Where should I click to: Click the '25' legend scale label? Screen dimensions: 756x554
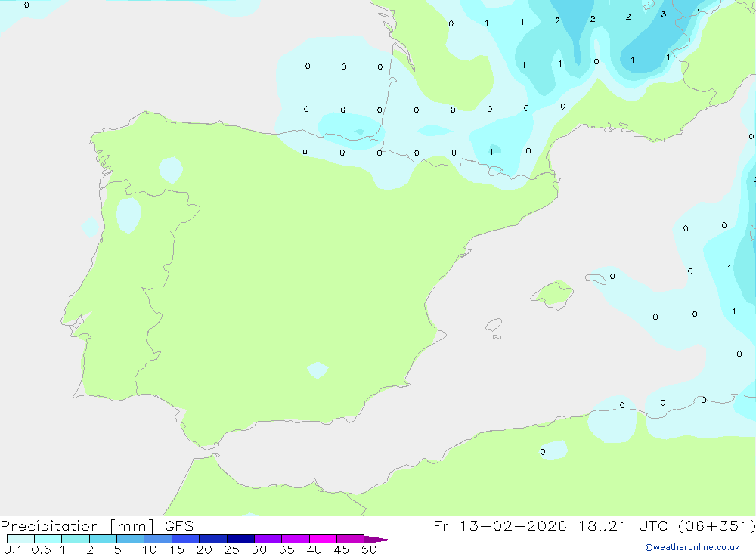tap(231, 549)
